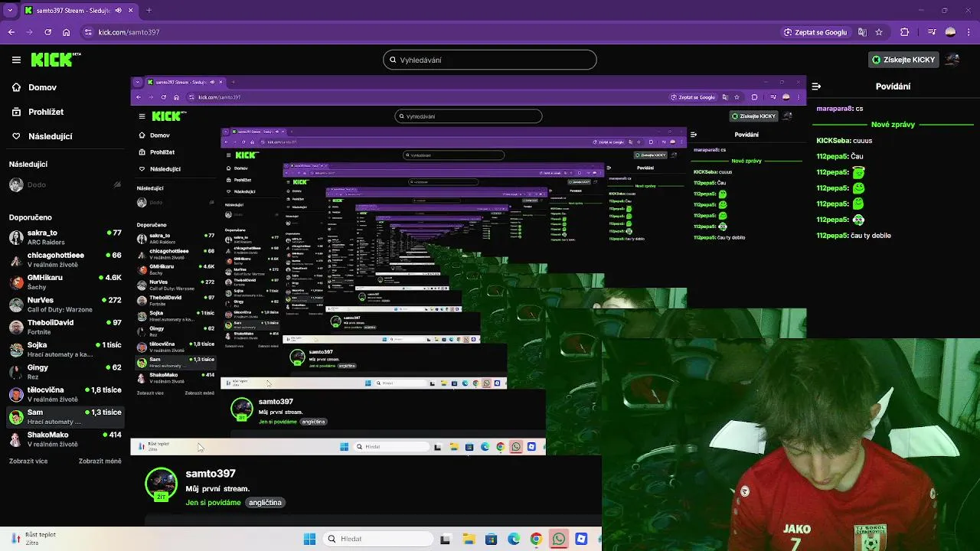View site info icon beside kick.com address
The image size is (980, 551).
(88, 32)
